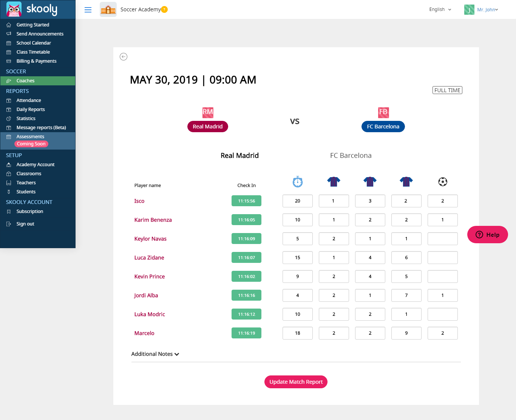The image size is (516, 420).
Task: Open the Help button
Action: click(x=488, y=235)
